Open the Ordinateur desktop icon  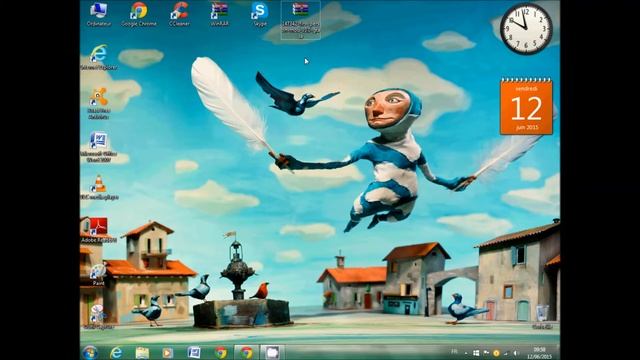(98, 14)
